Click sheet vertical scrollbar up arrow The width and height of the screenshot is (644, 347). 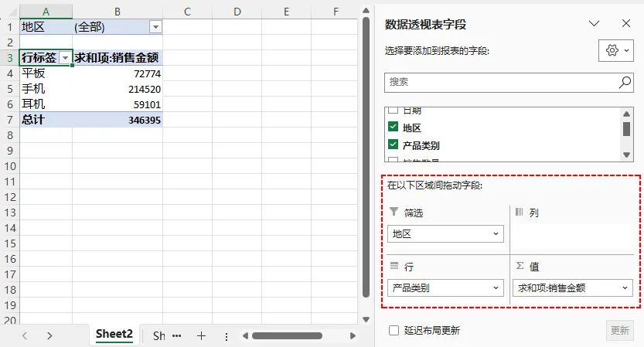pos(366,11)
